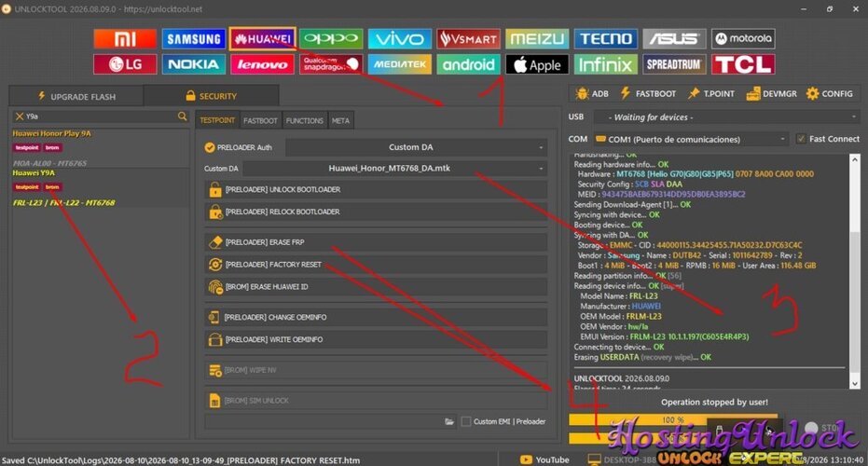Image resolution: width=868 pixels, height=466 pixels.
Task: Switch to UPGRADE FLASH tab
Action: tap(76, 96)
